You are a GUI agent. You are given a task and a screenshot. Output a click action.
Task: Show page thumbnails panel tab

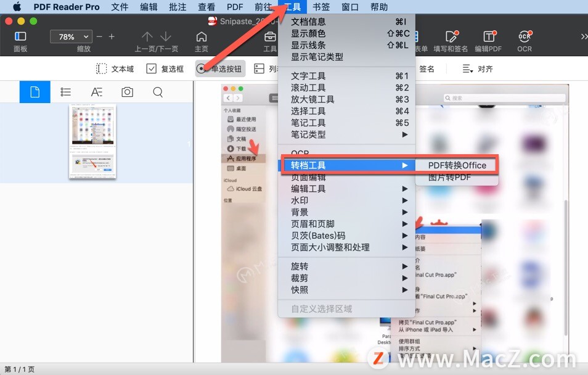tap(35, 92)
